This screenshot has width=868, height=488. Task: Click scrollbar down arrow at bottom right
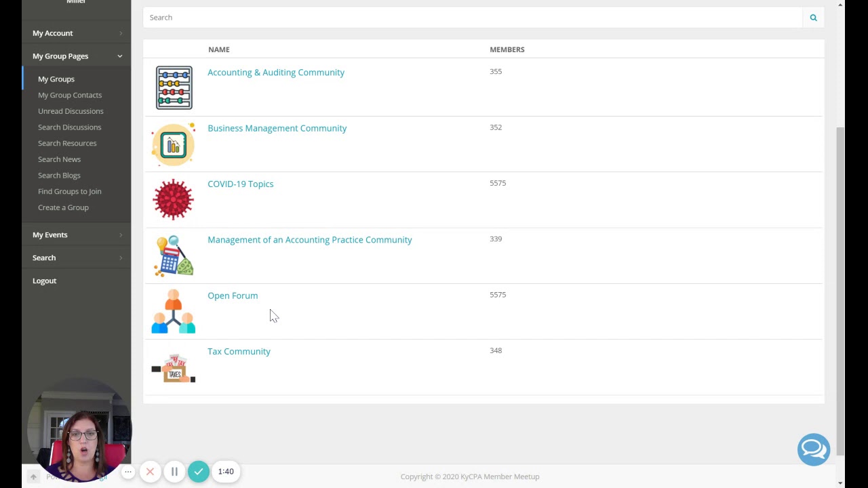click(841, 483)
